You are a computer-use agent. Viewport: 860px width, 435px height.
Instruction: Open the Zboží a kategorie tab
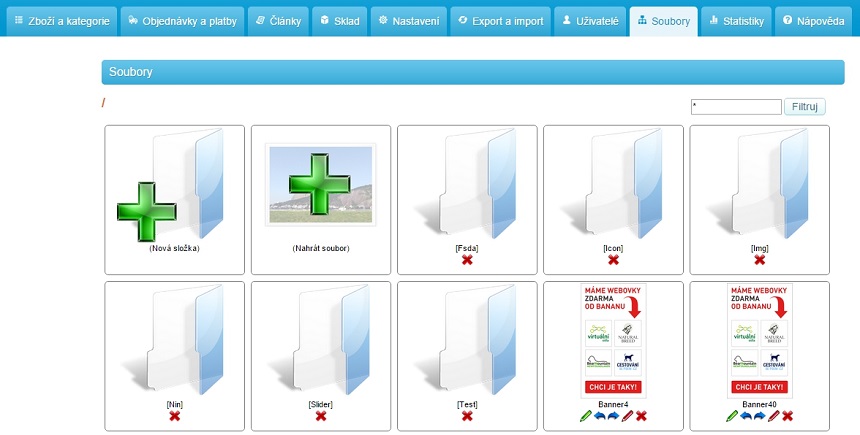point(60,21)
